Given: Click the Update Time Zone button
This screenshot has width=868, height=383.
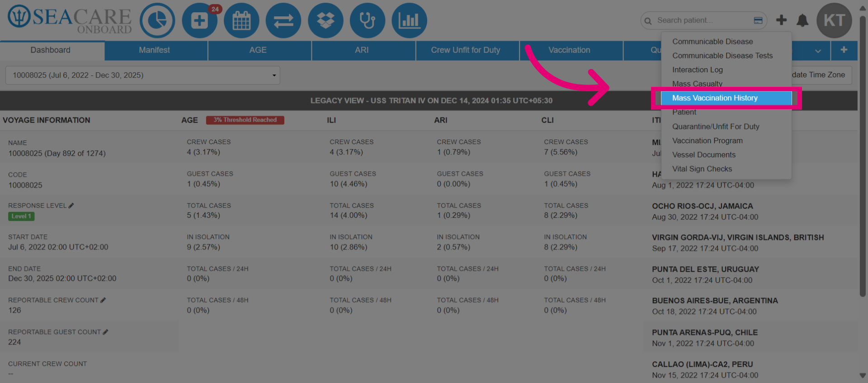Looking at the screenshot, I should (821, 75).
